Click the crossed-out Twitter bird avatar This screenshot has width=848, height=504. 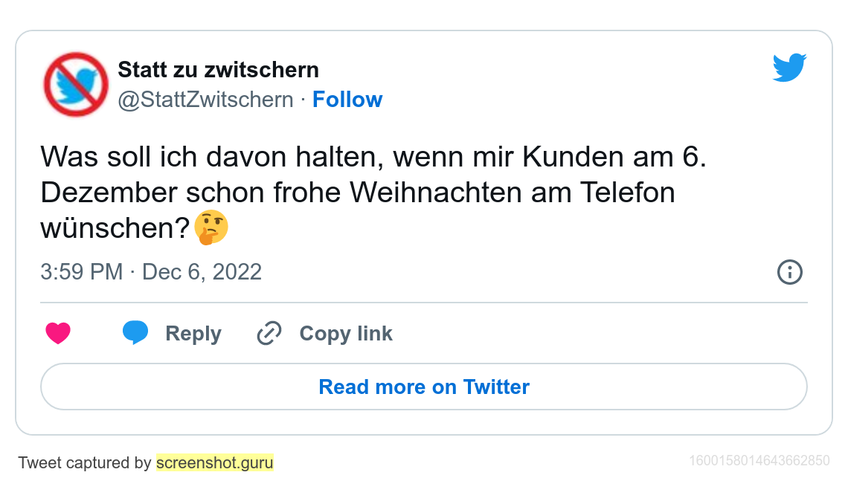pyautogui.click(x=76, y=84)
